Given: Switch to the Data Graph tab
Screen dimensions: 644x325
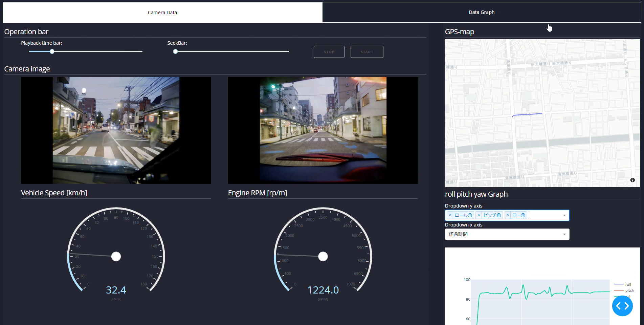Looking at the screenshot, I should coord(481,12).
